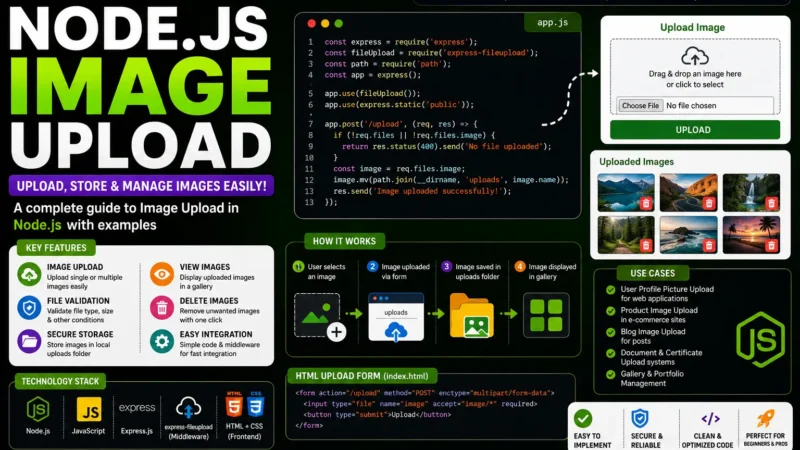
Task: Click the green UPLOAD button
Action: 694,130
